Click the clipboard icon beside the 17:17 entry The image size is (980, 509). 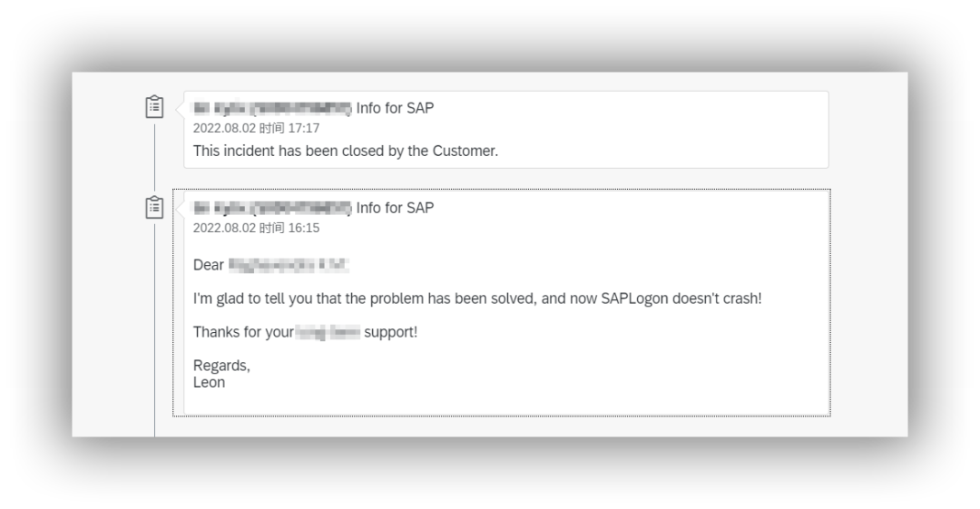[x=154, y=107]
